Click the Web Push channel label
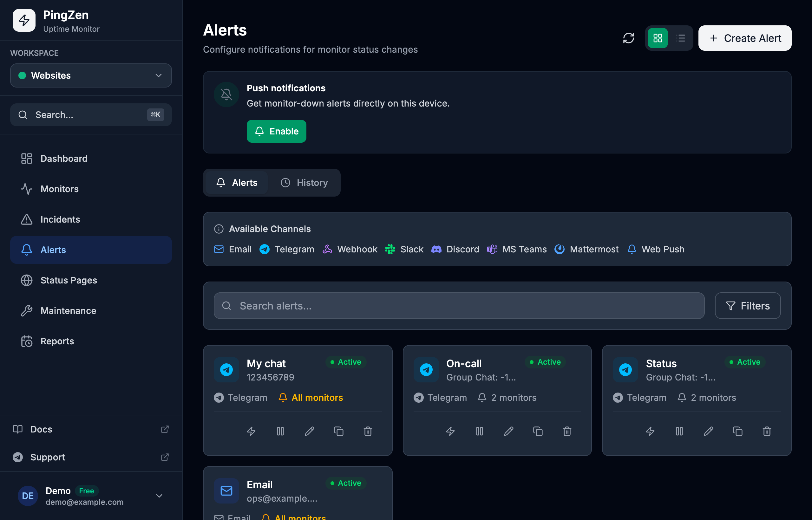This screenshot has width=812, height=520. (x=663, y=249)
